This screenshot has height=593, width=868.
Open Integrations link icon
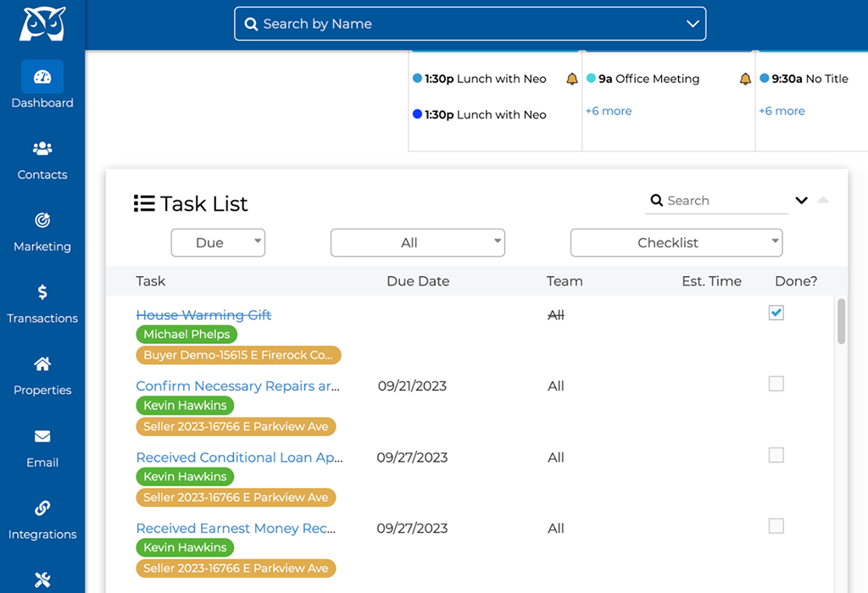pos(42,509)
